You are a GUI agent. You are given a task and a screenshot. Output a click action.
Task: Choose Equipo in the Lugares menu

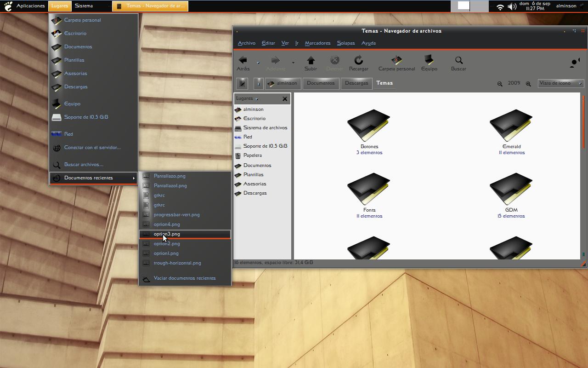[x=94, y=104]
